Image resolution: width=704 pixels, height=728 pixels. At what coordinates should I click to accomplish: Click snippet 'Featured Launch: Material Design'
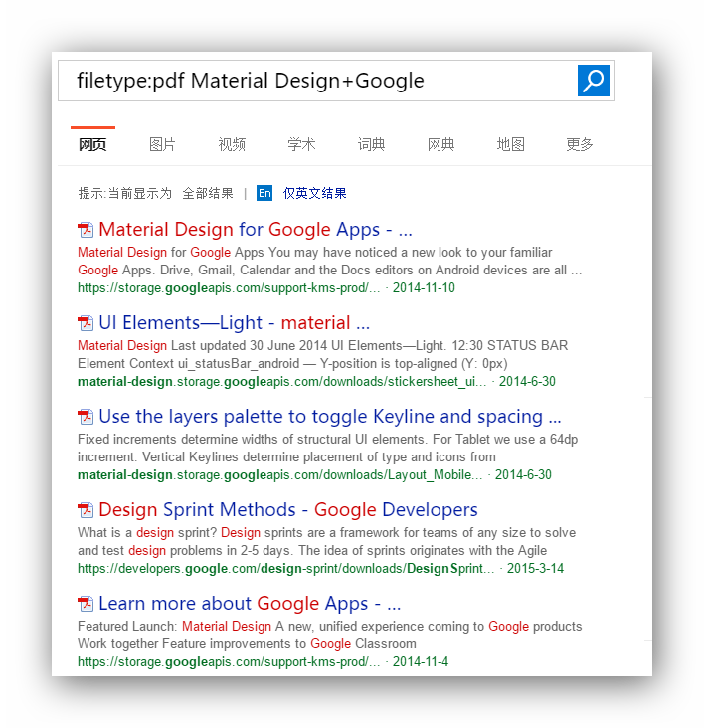pyautogui.click(x=329, y=636)
